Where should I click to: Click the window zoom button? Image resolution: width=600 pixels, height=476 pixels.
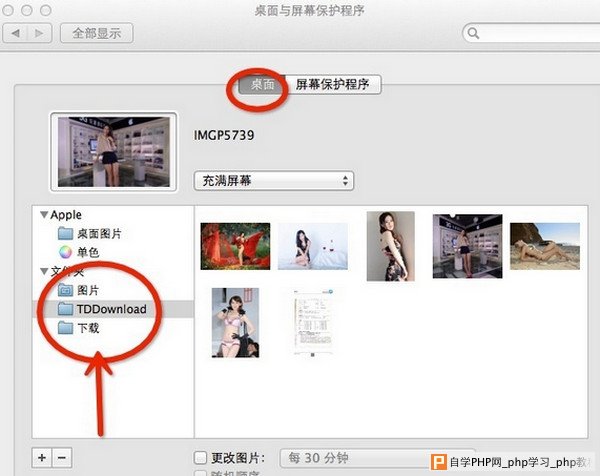pyautogui.click(x=46, y=10)
